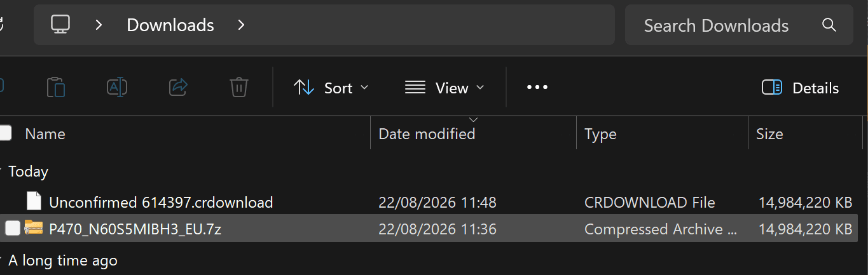Open the Sort dropdown menu
The height and width of the screenshot is (275, 868).
point(331,88)
